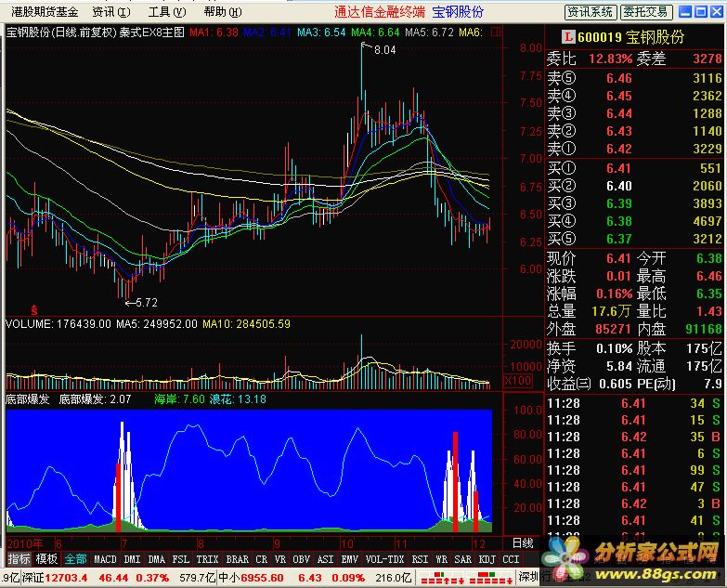
Task: Click the first 11:28 trade tick with 34 S
Action: click(633, 403)
